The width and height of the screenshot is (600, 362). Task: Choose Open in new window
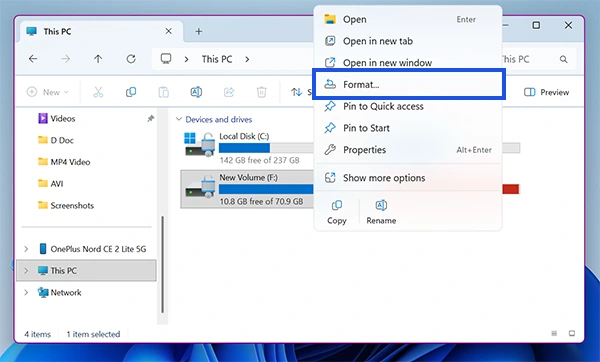point(408,62)
